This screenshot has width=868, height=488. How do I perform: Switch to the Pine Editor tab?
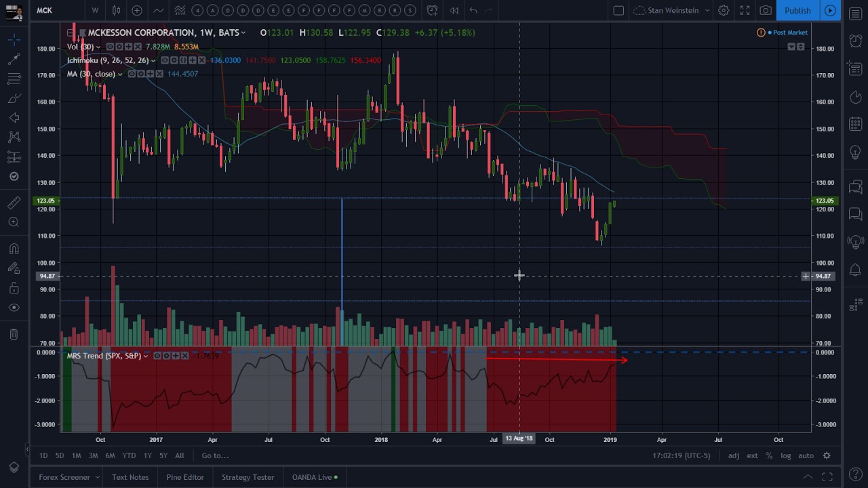coord(185,477)
